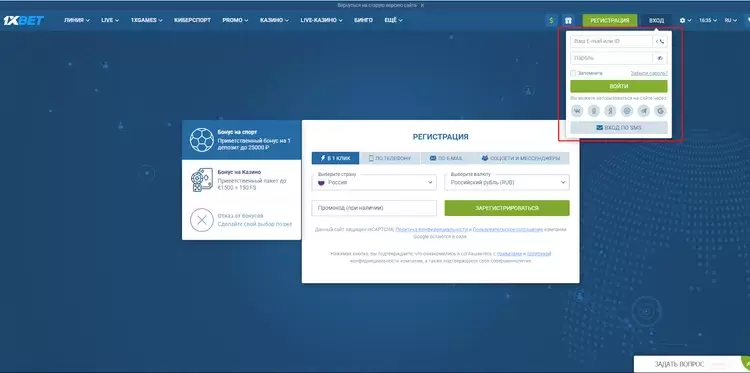Open the dollar payments icon
Screen dimensions: 750x373
point(551,21)
